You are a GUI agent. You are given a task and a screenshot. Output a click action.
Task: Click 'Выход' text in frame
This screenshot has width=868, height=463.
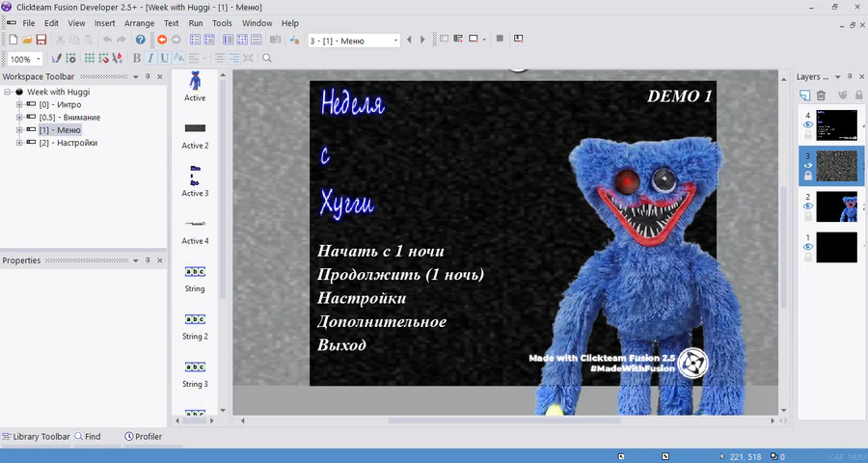(x=341, y=344)
